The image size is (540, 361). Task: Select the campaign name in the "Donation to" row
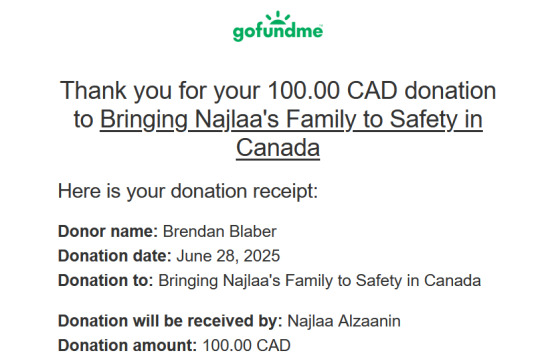click(x=320, y=280)
